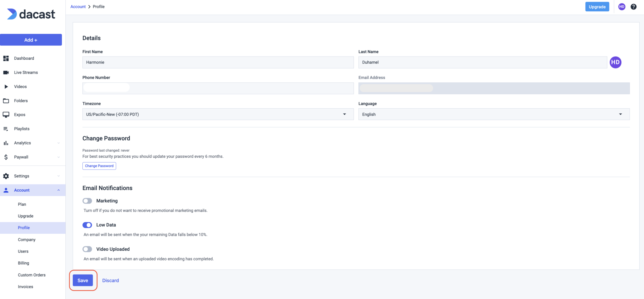This screenshot has height=299, width=644.
Task: Open the Language dropdown
Action: point(494,114)
